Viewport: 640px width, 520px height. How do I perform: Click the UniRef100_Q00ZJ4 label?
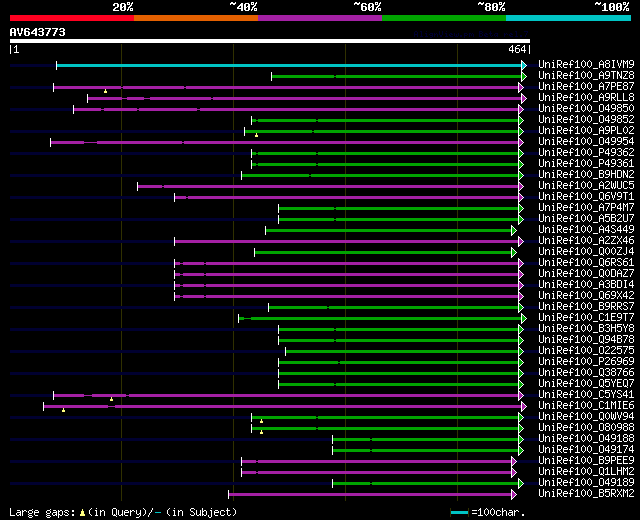coord(586,251)
